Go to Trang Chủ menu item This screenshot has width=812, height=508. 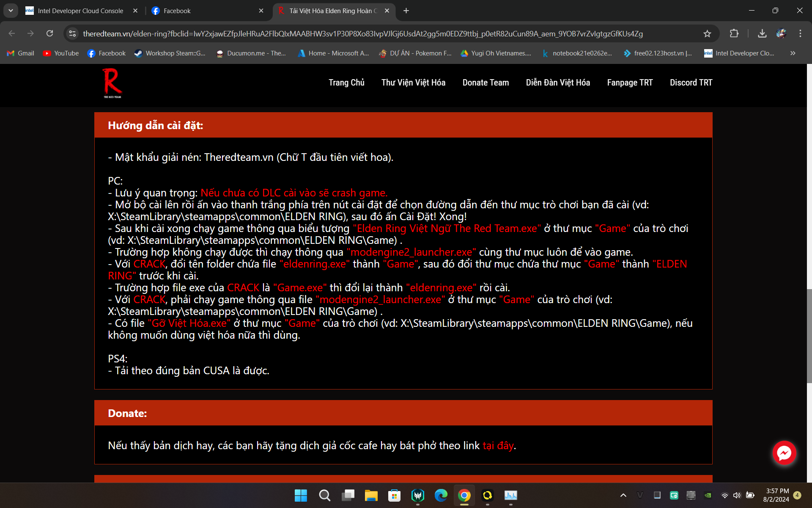pyautogui.click(x=346, y=83)
